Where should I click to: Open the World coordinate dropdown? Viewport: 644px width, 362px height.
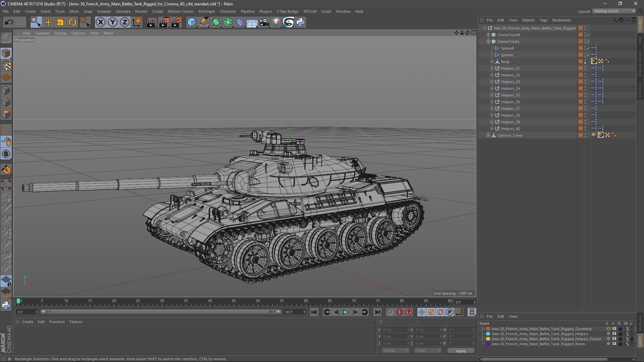395,351
